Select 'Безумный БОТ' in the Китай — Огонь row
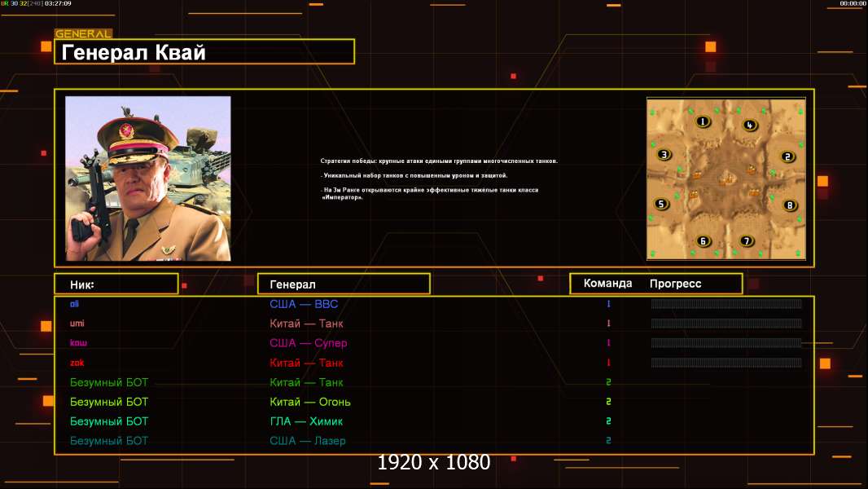The image size is (868, 489). point(109,402)
